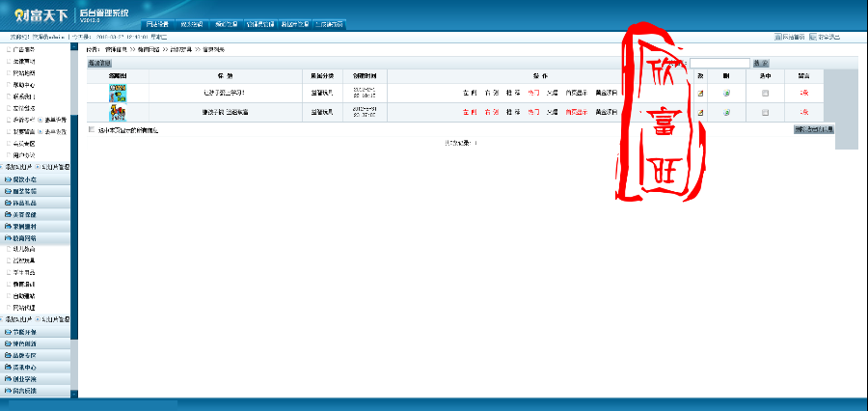
Task: Click the thumbnail image in the second listing row
Action: [x=118, y=113]
